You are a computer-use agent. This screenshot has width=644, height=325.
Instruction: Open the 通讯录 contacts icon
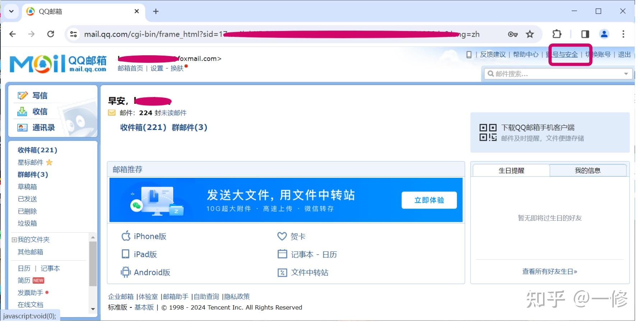tap(23, 127)
